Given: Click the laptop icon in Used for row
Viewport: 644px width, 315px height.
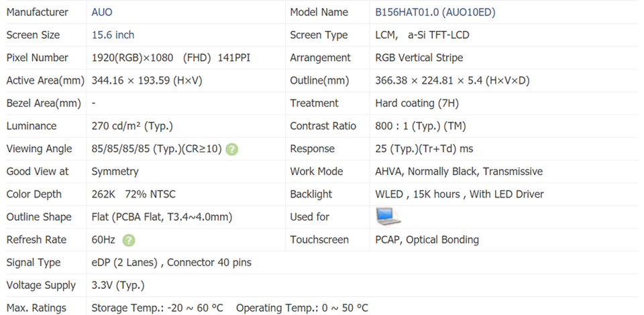Looking at the screenshot, I should pyautogui.click(x=388, y=216).
